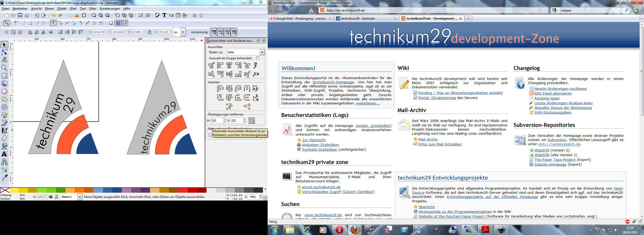Viewport: 644px width, 235px height.
Task: Open the Ebene 1 layer dropdown
Action: click(x=80, y=197)
